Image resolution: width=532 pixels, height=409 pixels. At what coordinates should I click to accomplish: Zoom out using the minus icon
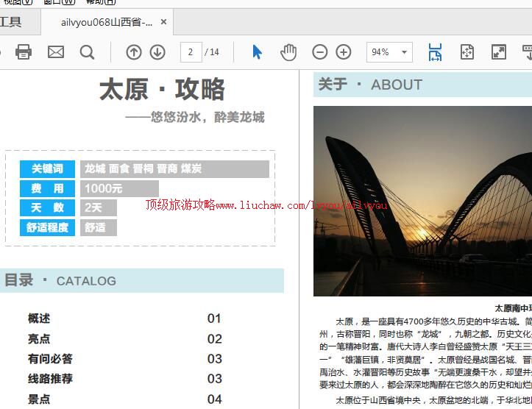coord(319,52)
